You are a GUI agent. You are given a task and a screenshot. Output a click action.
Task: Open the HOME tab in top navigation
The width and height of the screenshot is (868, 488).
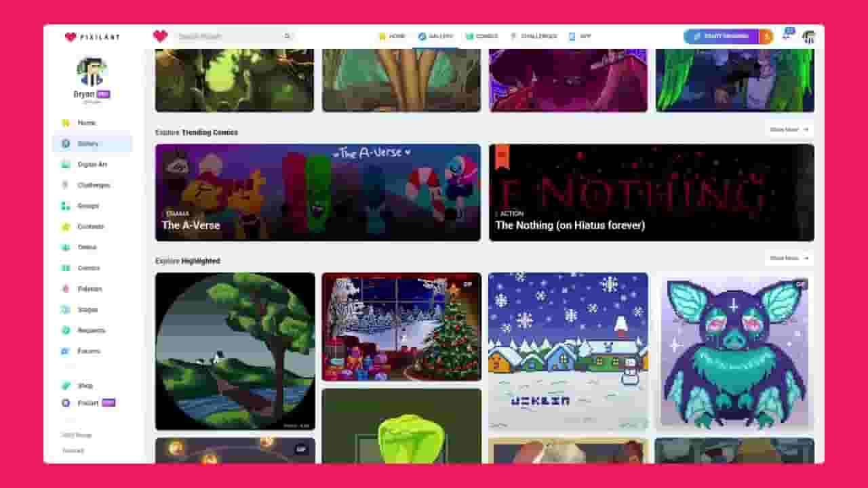coord(392,37)
